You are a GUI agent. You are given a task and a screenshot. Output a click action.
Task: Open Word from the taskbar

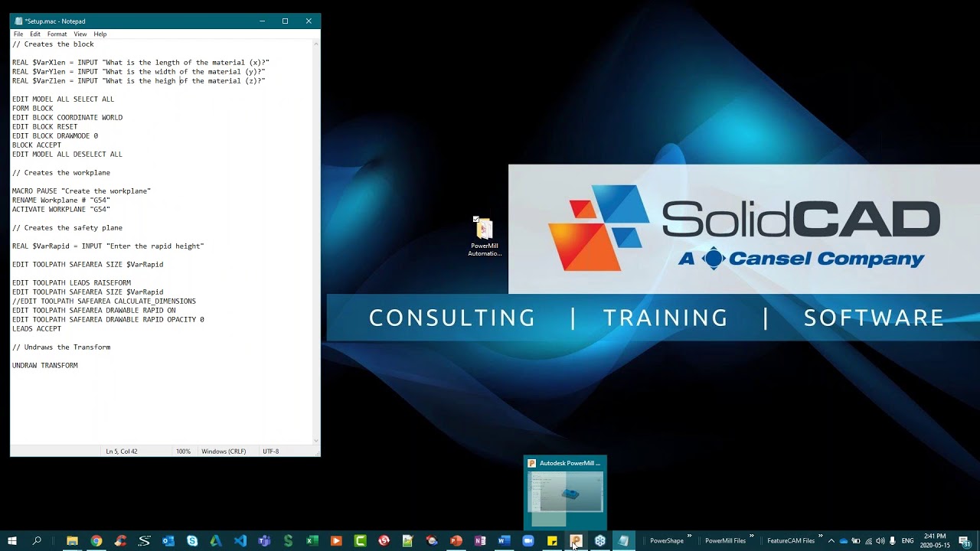[x=504, y=540]
